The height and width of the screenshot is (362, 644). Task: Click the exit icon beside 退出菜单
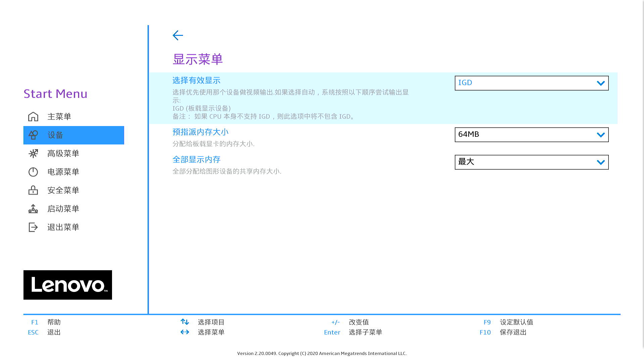33,227
